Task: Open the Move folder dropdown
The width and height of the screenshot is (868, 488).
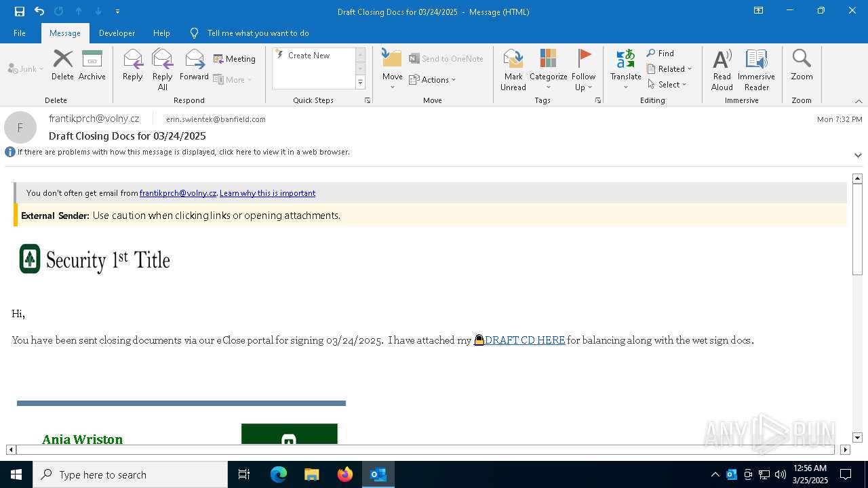Action: 392,70
